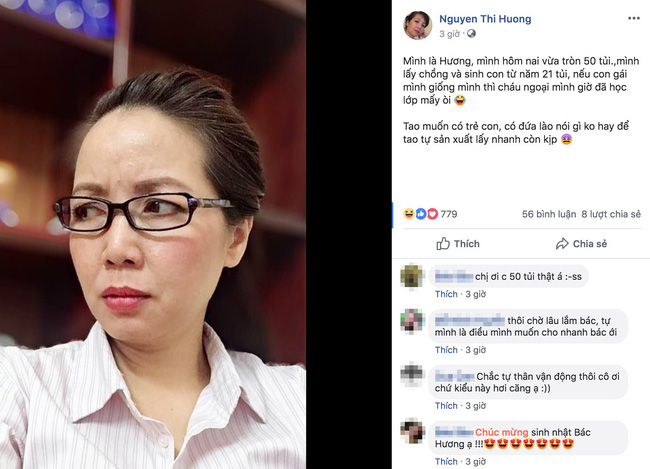Viewport: 650px width, 469px height.
Task: Open the 56 bình luận comments list
Action: point(549,214)
